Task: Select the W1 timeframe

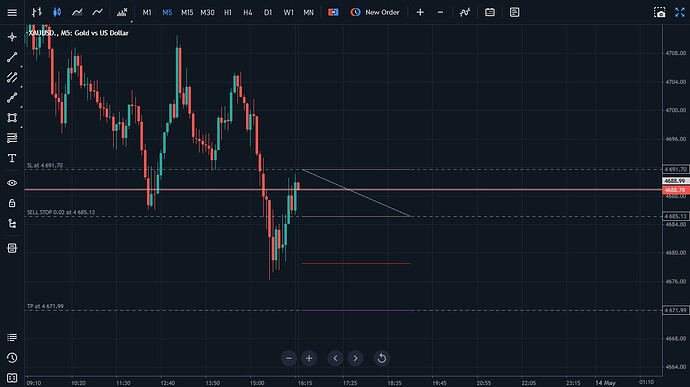Action: pyautogui.click(x=288, y=12)
